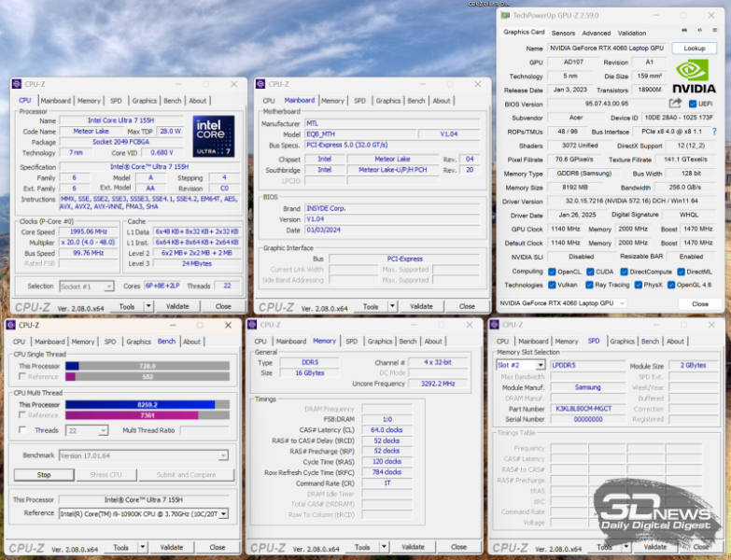Click the BIOS export share icon

pos(675,104)
